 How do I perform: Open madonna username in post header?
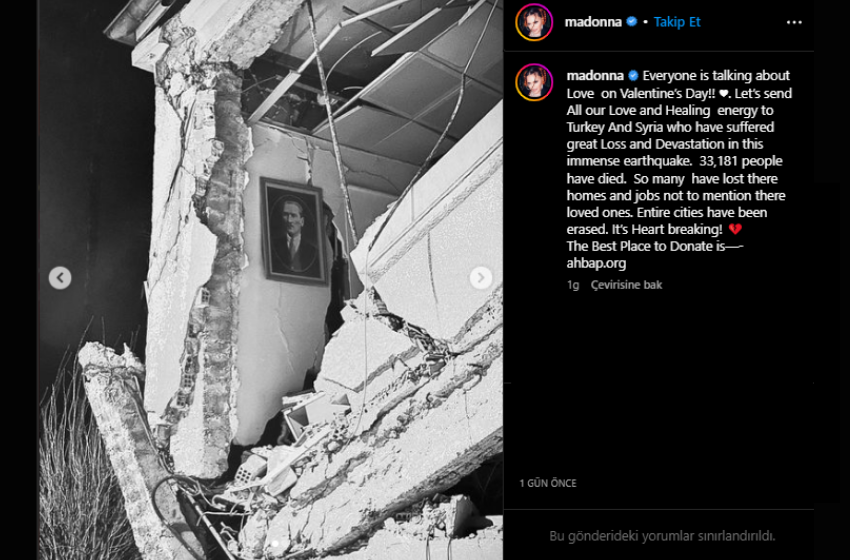pyautogui.click(x=593, y=22)
